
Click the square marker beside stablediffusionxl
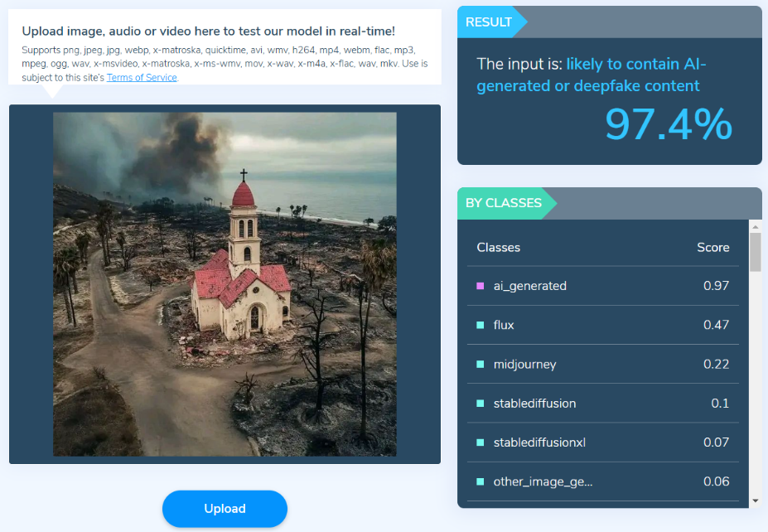pyautogui.click(x=481, y=443)
